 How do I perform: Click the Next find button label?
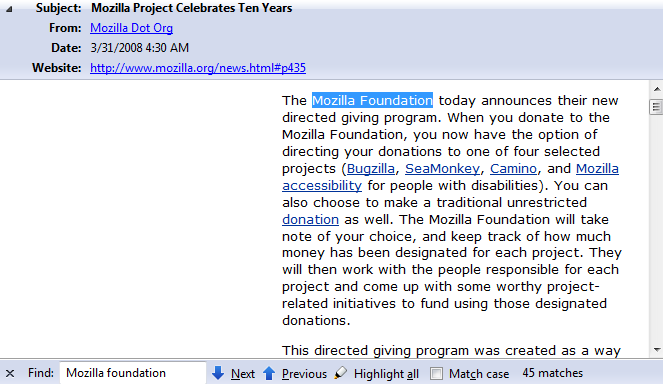tap(243, 374)
